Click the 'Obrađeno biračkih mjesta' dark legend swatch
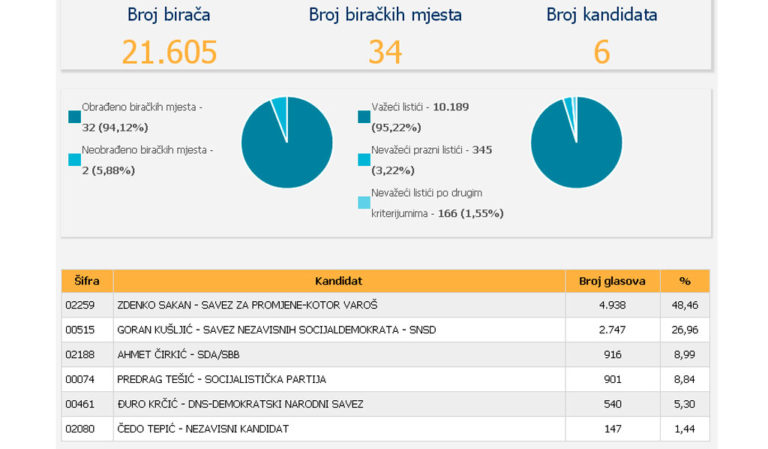Screen dimensions: 768x449 pyautogui.click(x=74, y=117)
